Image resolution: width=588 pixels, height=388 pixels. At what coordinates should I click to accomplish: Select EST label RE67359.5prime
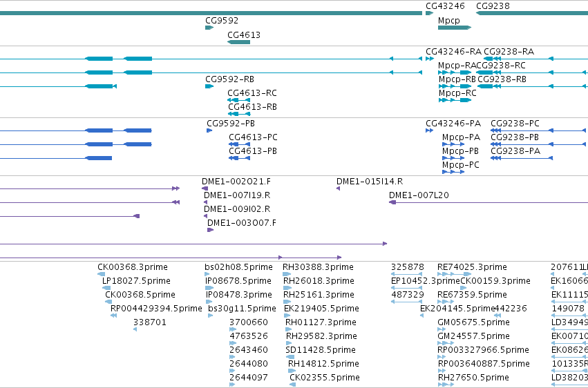click(472, 295)
